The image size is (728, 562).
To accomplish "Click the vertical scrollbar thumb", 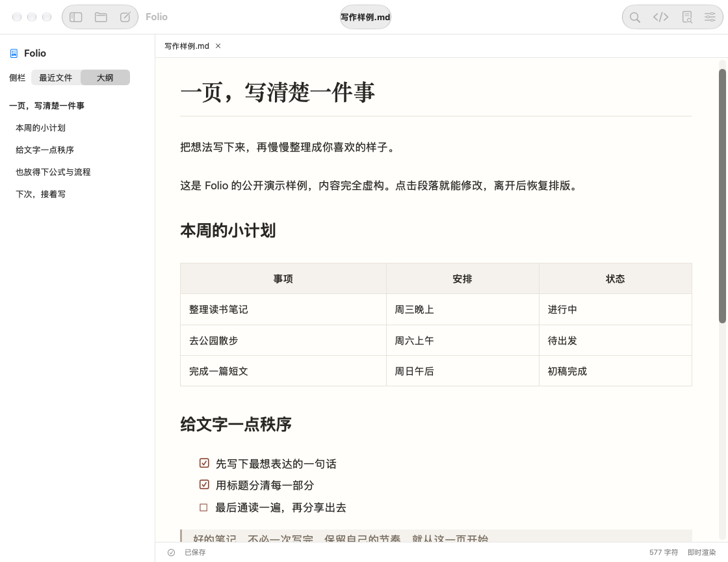I will click(x=722, y=196).
